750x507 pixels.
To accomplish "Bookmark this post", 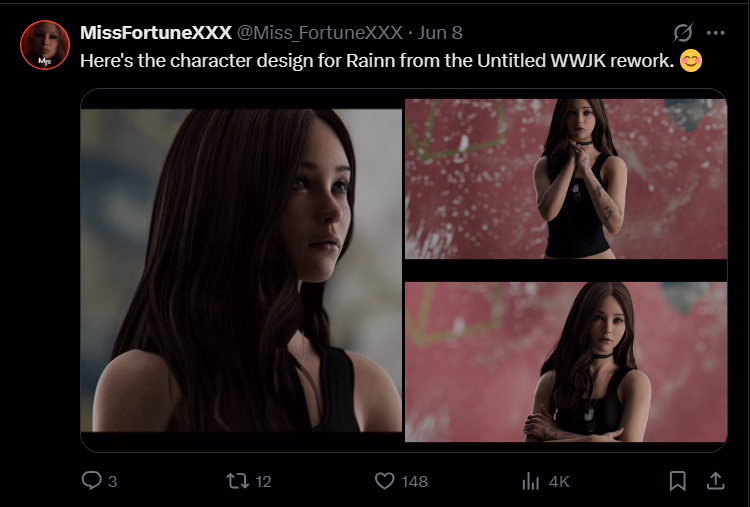I will tap(677, 481).
